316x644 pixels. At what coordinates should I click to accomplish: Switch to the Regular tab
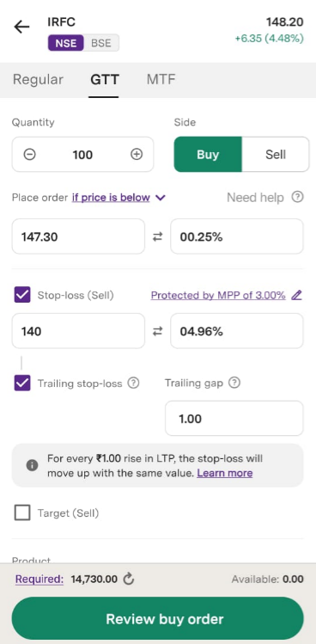[38, 79]
